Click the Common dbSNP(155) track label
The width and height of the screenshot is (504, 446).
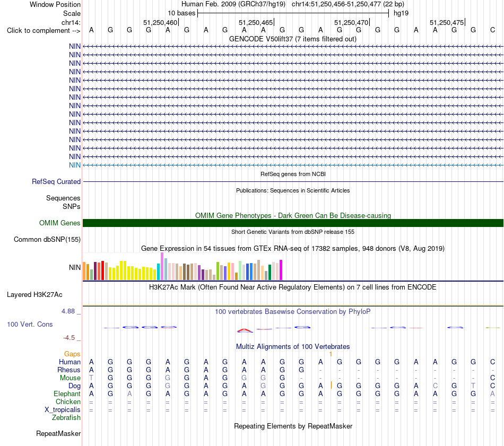click(x=47, y=239)
